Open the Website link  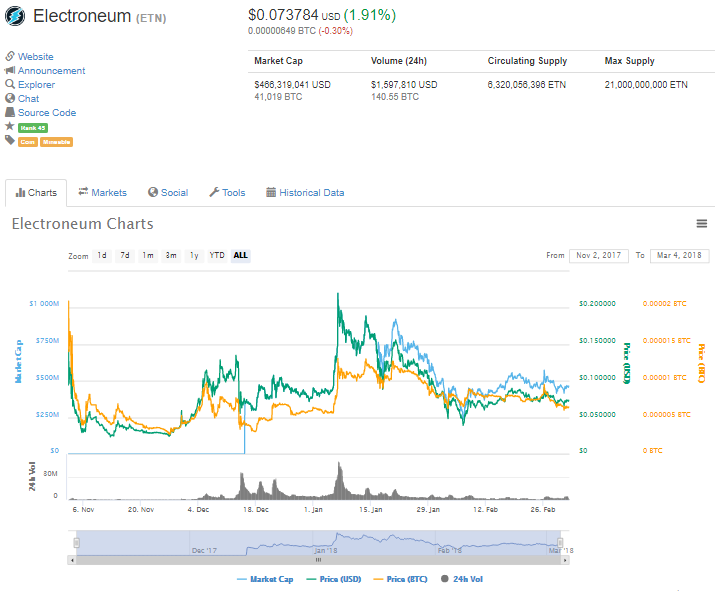[x=35, y=56]
